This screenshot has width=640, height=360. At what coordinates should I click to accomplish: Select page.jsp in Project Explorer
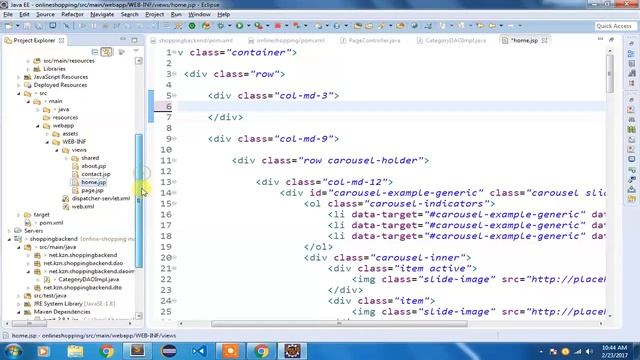click(x=92, y=191)
